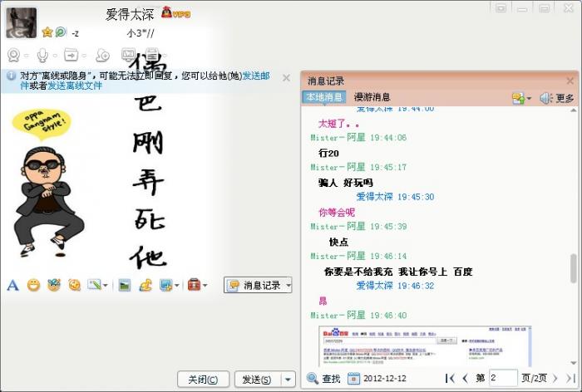Go to the previous history page

click(x=465, y=378)
